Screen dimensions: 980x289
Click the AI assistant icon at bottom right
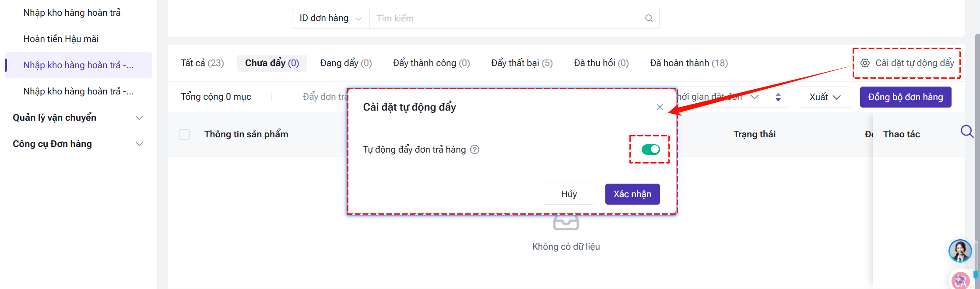pyautogui.click(x=960, y=280)
